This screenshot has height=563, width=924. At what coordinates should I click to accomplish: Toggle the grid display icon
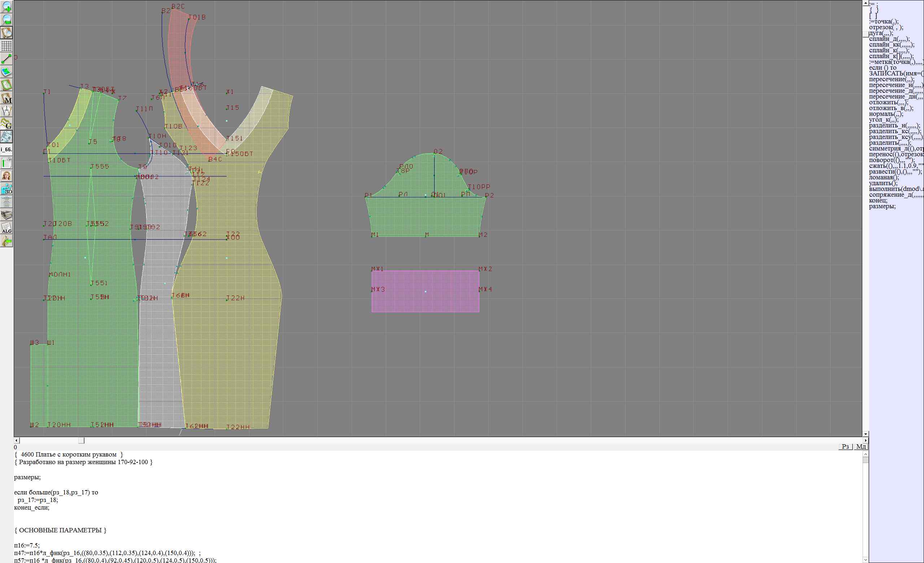point(6,46)
